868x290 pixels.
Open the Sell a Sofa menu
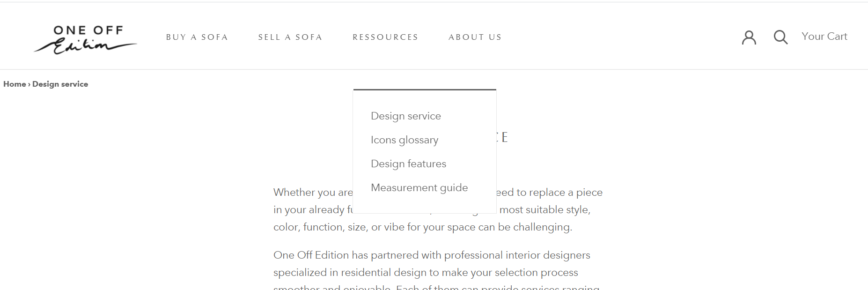pyautogui.click(x=290, y=37)
